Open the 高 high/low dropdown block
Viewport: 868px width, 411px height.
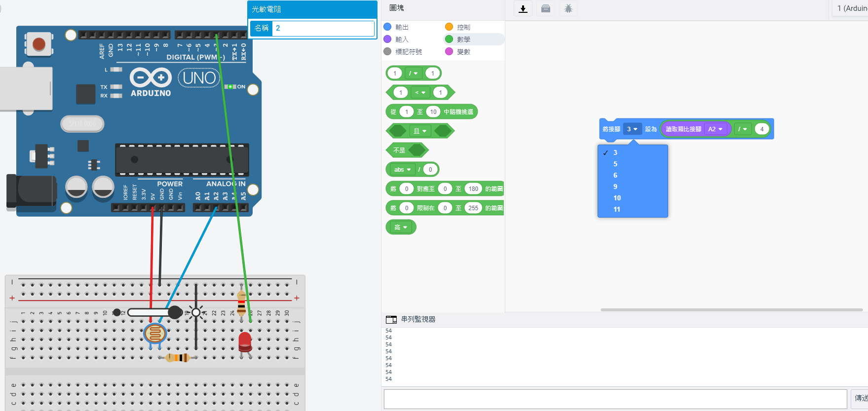tap(401, 227)
